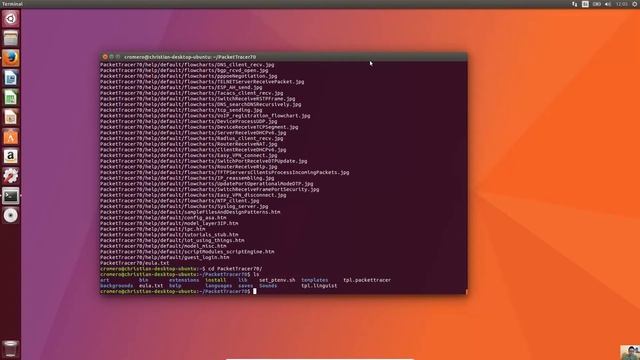Viewport: 640px width, 360px height.
Task: Click 'saves' in the ls output
Action: [x=246, y=286]
